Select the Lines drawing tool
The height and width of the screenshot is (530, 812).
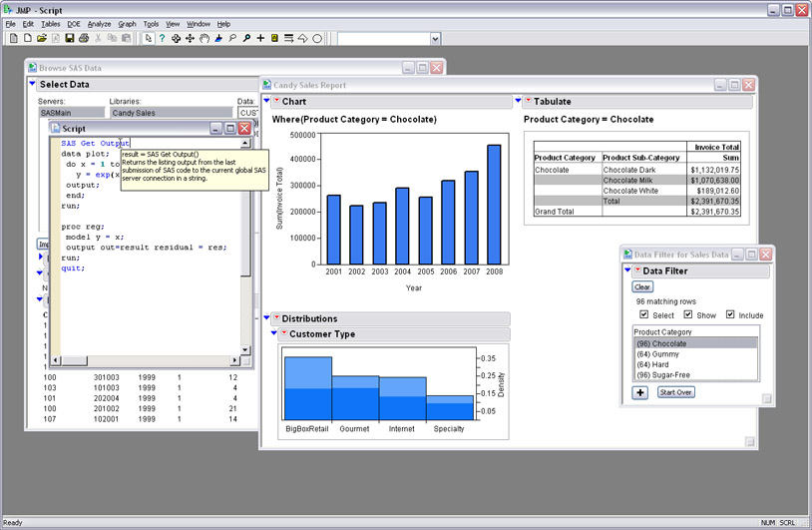coord(289,38)
